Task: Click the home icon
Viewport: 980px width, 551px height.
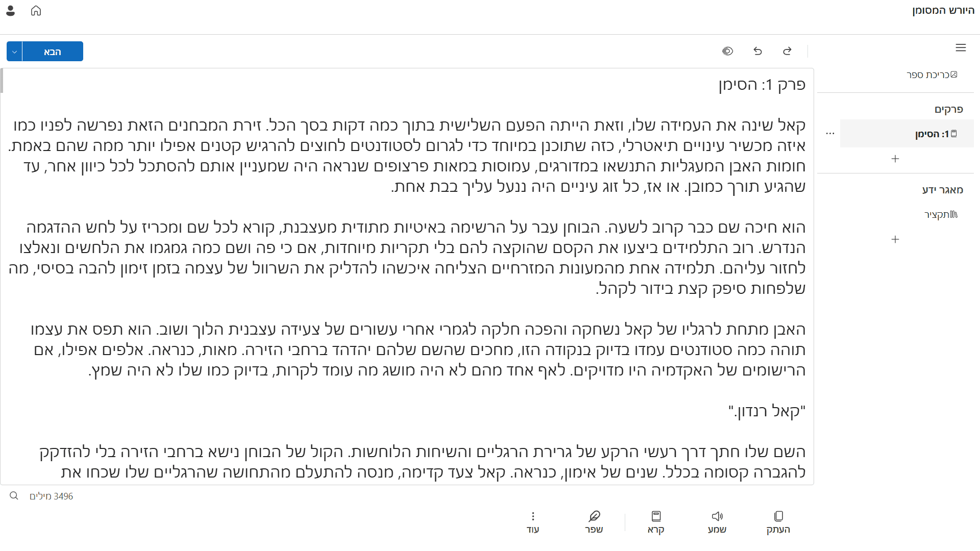Action: click(x=36, y=10)
